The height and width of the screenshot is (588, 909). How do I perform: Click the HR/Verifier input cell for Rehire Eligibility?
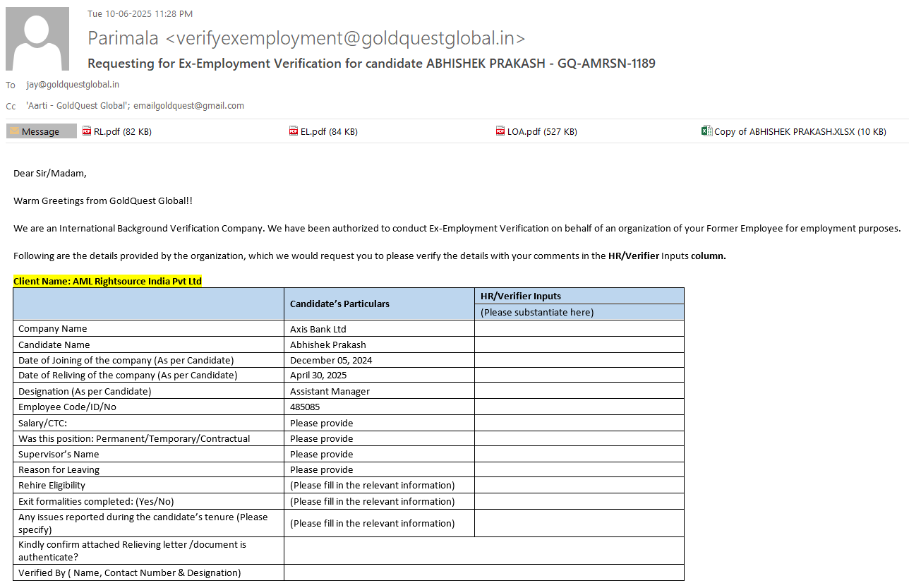[579, 485]
